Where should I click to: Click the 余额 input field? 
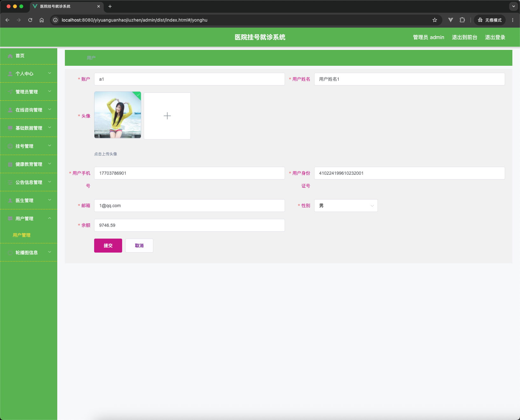[189, 225]
